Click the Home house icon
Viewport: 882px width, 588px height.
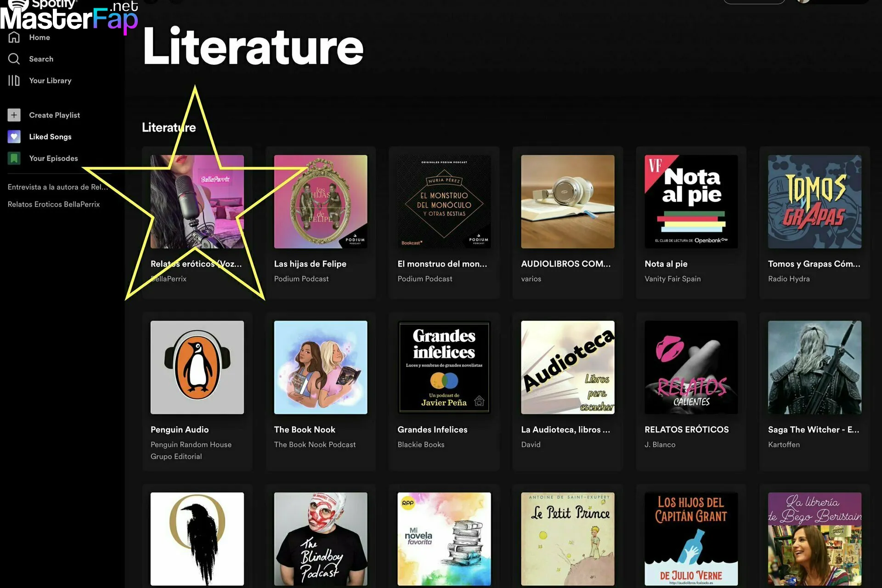(14, 37)
